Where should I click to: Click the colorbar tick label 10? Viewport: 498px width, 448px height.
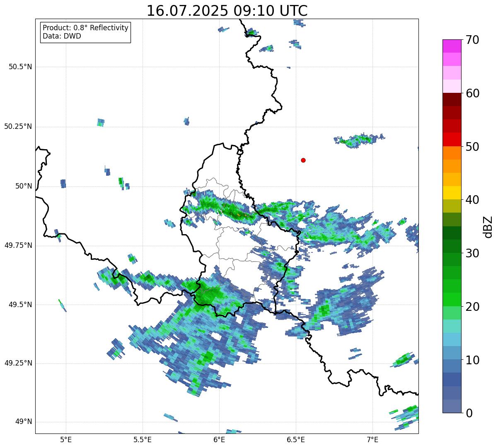(472, 360)
